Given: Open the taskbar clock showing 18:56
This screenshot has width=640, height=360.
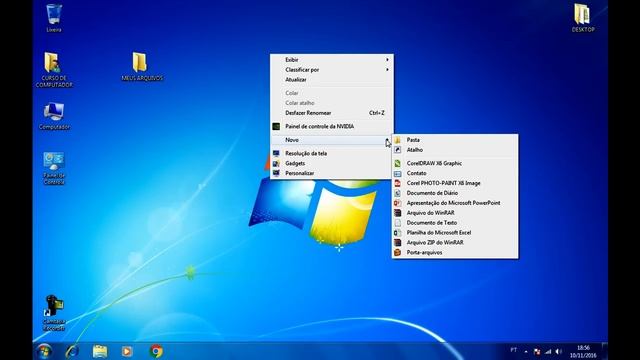Looking at the screenshot, I should (x=583, y=351).
